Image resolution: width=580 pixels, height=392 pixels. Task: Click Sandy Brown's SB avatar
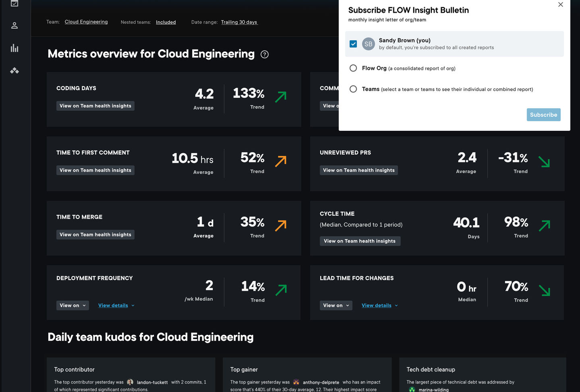point(369,44)
